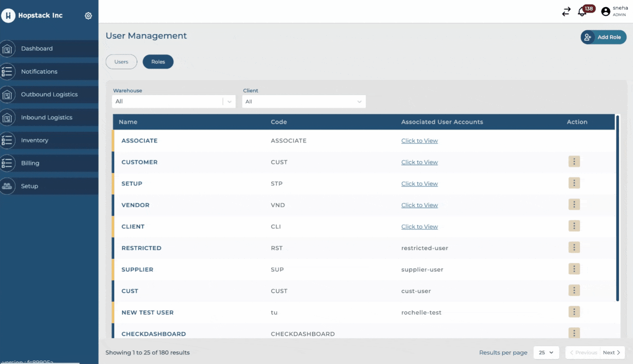Open Inventory in the sidebar
This screenshot has height=364, width=633.
(x=34, y=141)
